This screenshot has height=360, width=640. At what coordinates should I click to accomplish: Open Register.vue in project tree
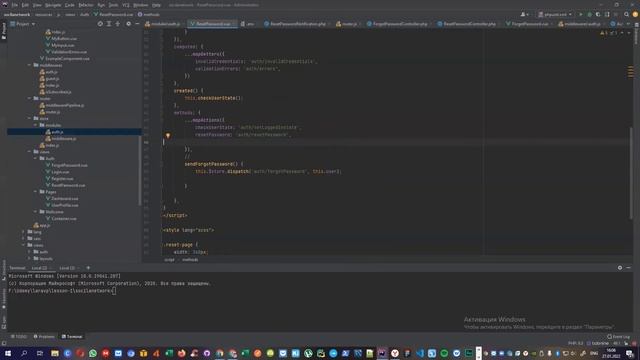(x=60, y=179)
